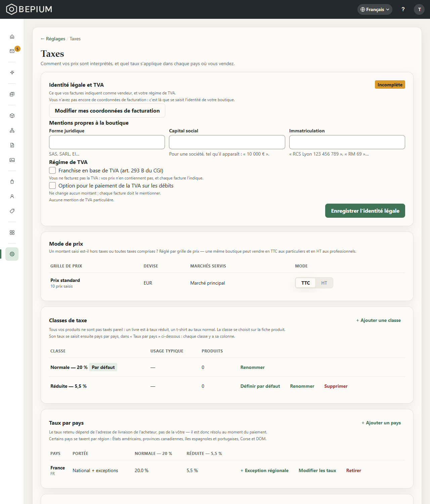Open the image media icon in sidebar
Screen dimensions: 430x504
12,160
